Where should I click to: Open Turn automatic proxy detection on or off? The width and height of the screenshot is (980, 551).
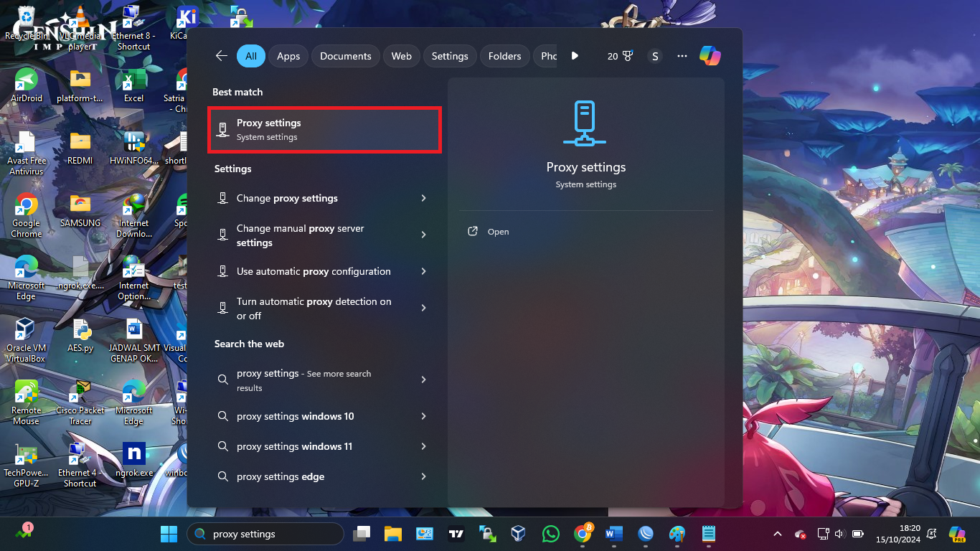coord(324,309)
